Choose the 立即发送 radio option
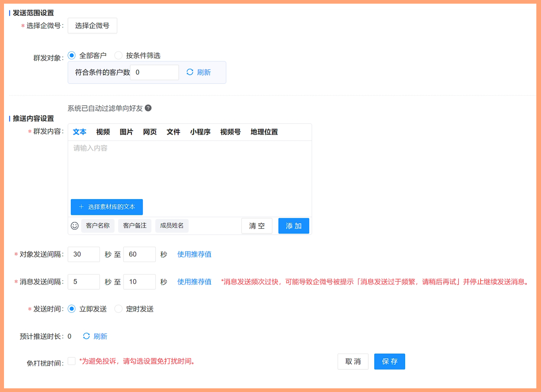 [x=71, y=309]
